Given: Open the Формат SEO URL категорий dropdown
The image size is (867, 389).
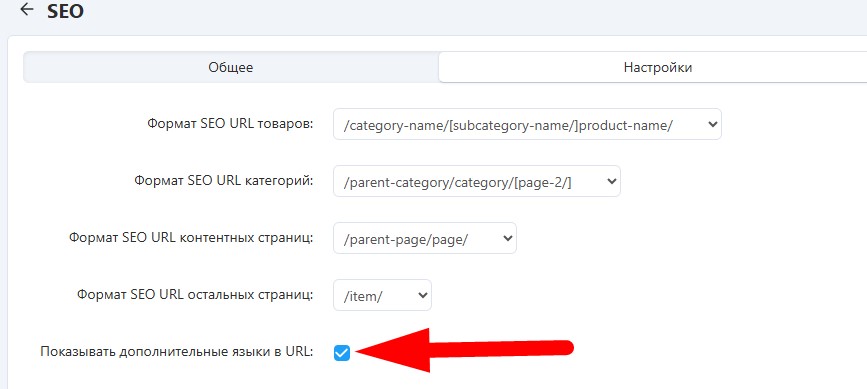Looking at the screenshot, I should tap(477, 181).
